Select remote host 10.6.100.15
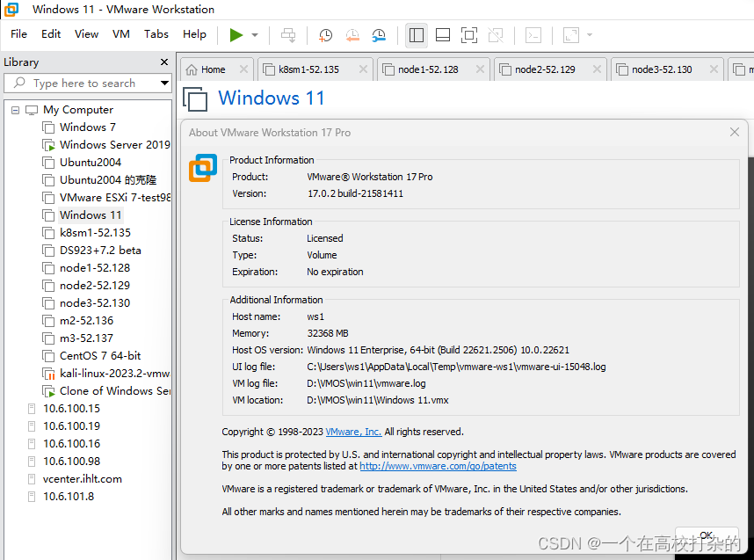Image resolution: width=754 pixels, height=560 pixels. click(72, 409)
